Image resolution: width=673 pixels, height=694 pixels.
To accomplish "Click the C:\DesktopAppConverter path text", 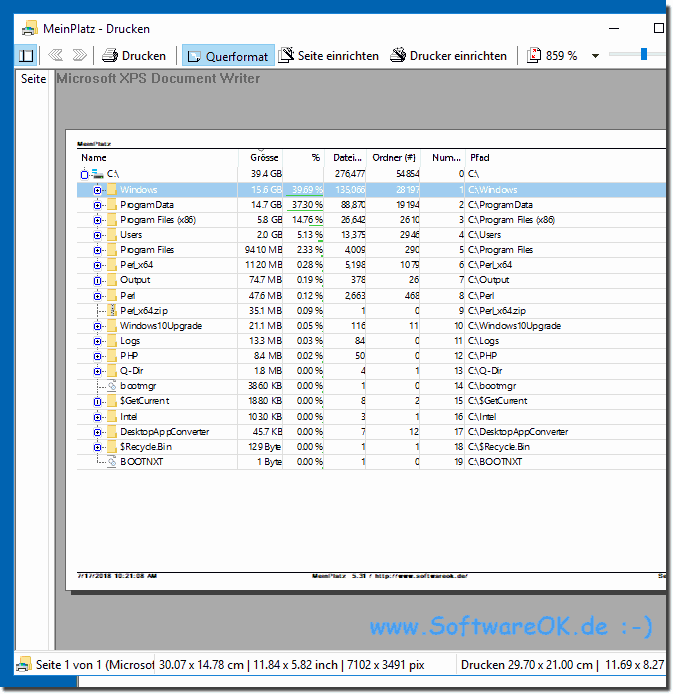I will pyautogui.click(x=518, y=432).
